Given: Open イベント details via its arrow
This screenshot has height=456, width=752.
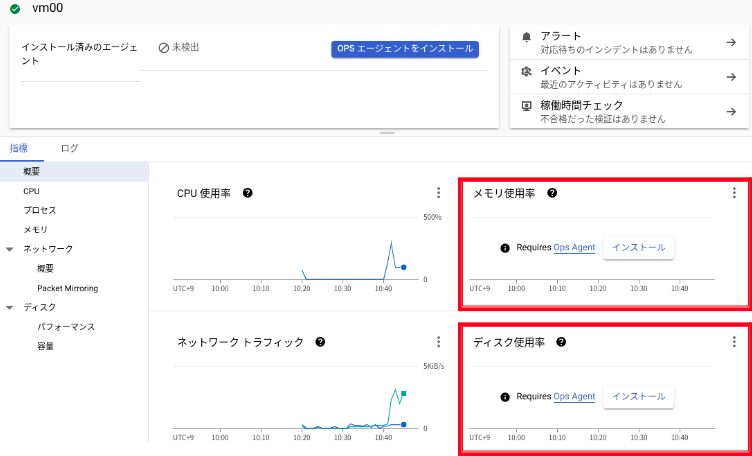Looking at the screenshot, I should coord(731,77).
